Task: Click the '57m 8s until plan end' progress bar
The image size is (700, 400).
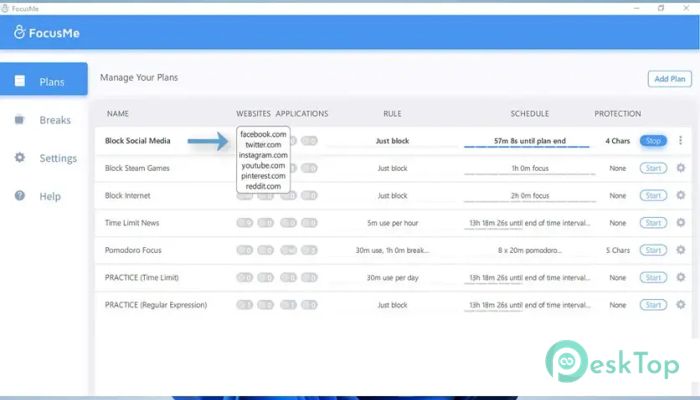Action: coord(527,146)
